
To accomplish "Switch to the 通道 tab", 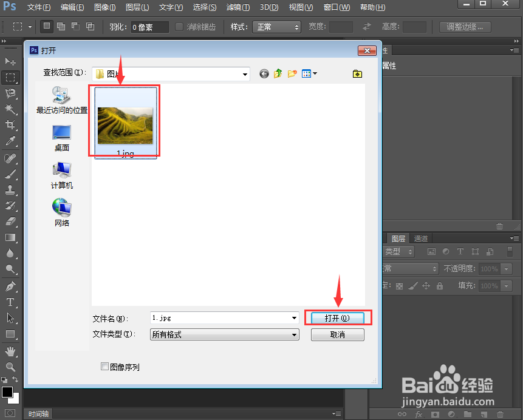I will (420, 239).
